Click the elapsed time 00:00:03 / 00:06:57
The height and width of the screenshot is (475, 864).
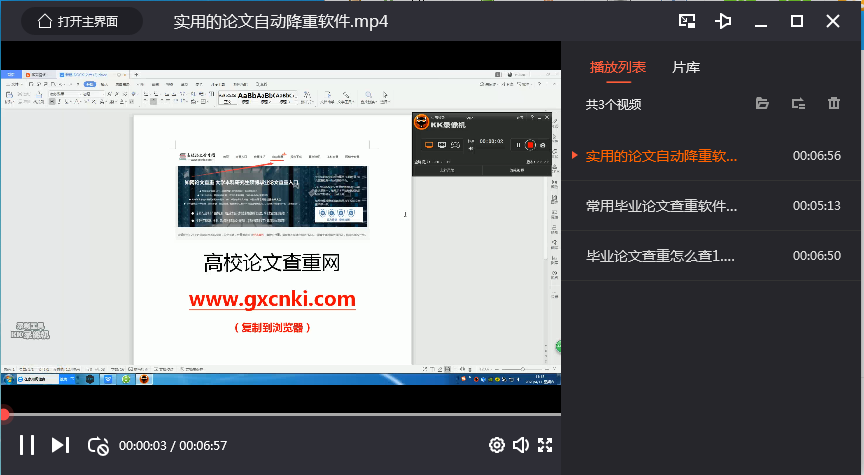click(x=173, y=445)
